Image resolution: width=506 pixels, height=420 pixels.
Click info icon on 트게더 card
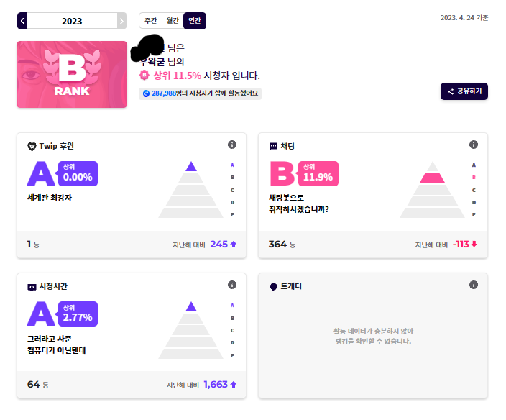point(474,285)
